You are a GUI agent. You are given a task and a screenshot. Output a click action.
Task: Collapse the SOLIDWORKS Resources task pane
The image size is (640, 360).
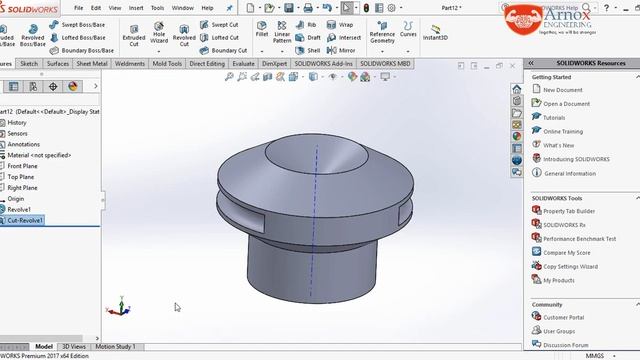[531, 63]
